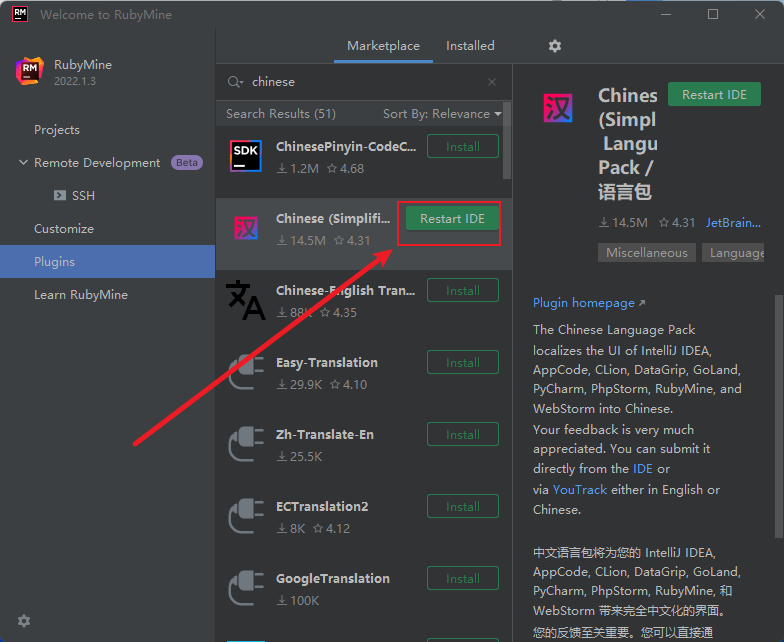Select the Zh-Translate-En plug icon
Screen dimensions: 784x642
246,444
